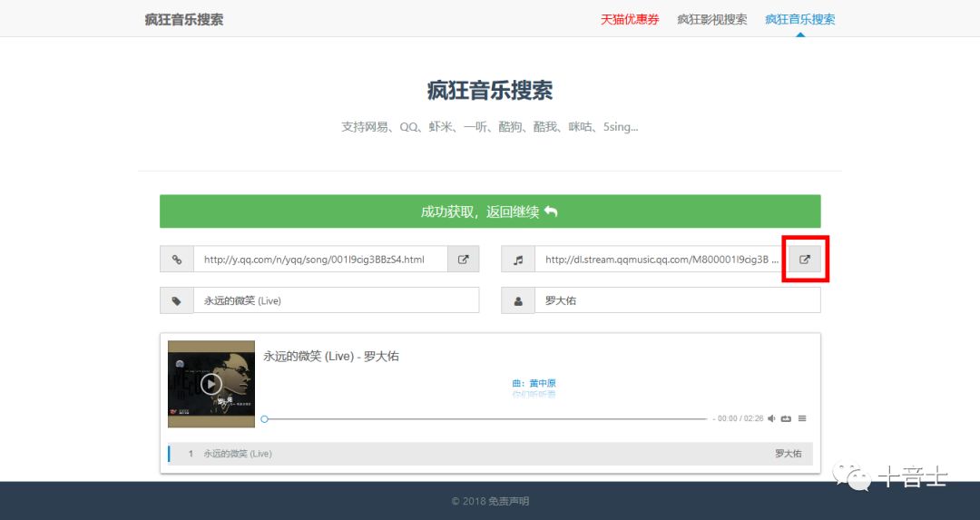Toggle the playlist menu icon
This screenshot has height=520, width=980.
click(802, 419)
